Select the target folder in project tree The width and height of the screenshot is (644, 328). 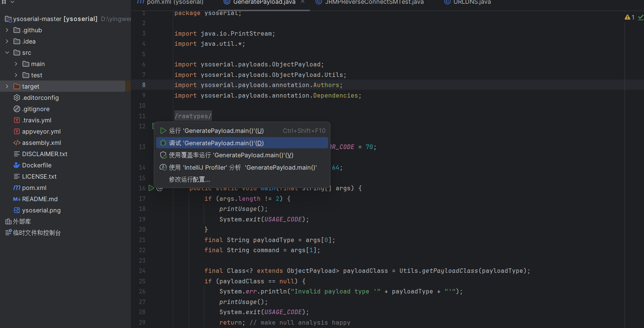(x=63, y=86)
